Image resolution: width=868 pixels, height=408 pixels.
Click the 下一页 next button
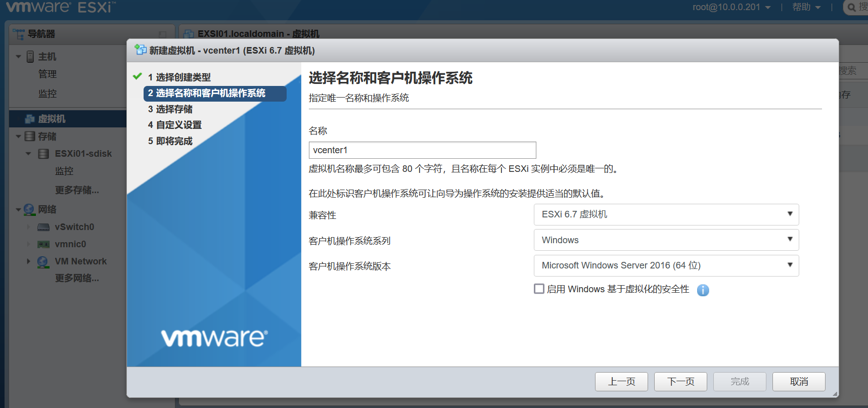(x=680, y=382)
